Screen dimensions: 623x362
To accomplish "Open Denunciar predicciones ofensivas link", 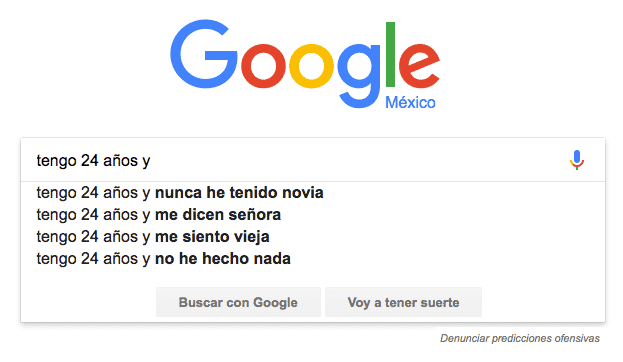I will click(x=520, y=338).
